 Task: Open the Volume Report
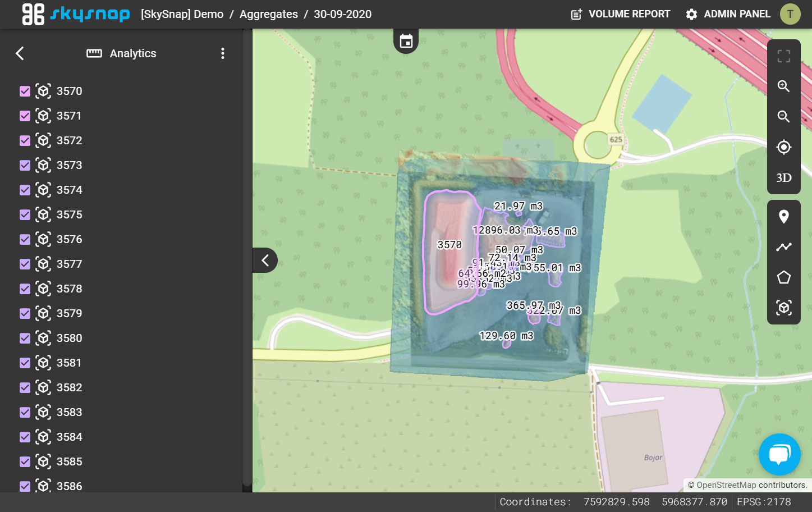coord(621,14)
